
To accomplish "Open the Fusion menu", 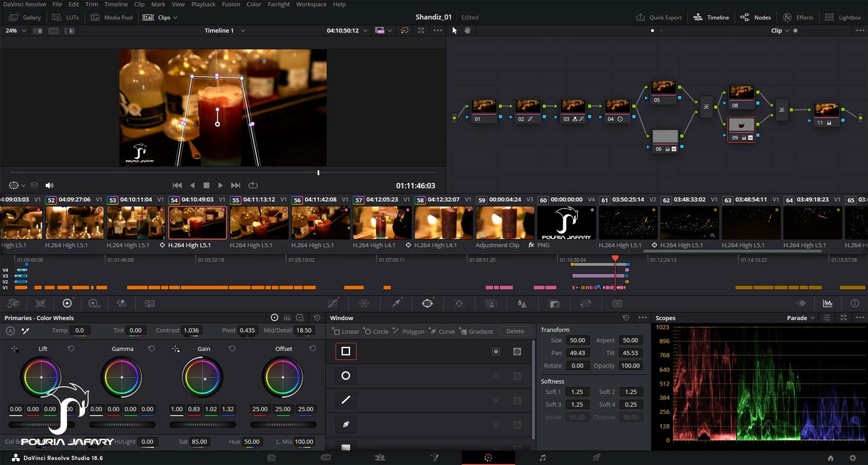I will (x=231, y=4).
